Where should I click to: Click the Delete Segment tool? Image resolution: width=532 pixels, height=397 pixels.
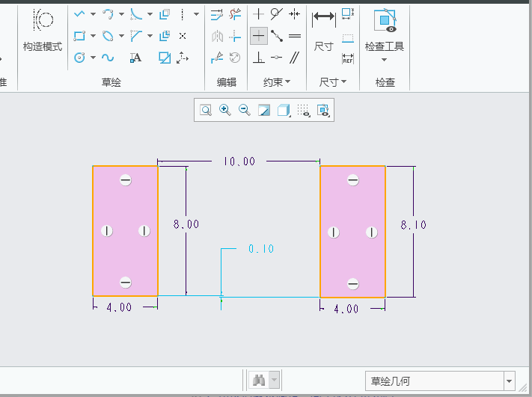coord(235,14)
